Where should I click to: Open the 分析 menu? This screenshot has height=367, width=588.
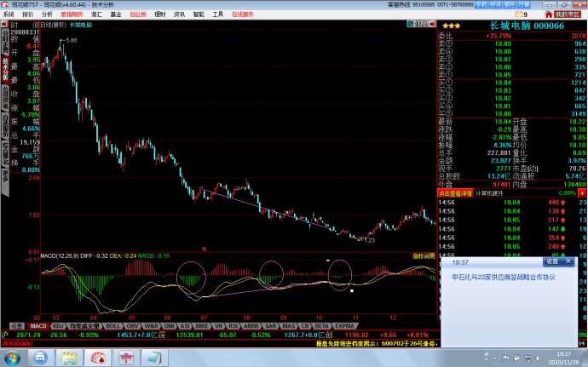[46, 14]
